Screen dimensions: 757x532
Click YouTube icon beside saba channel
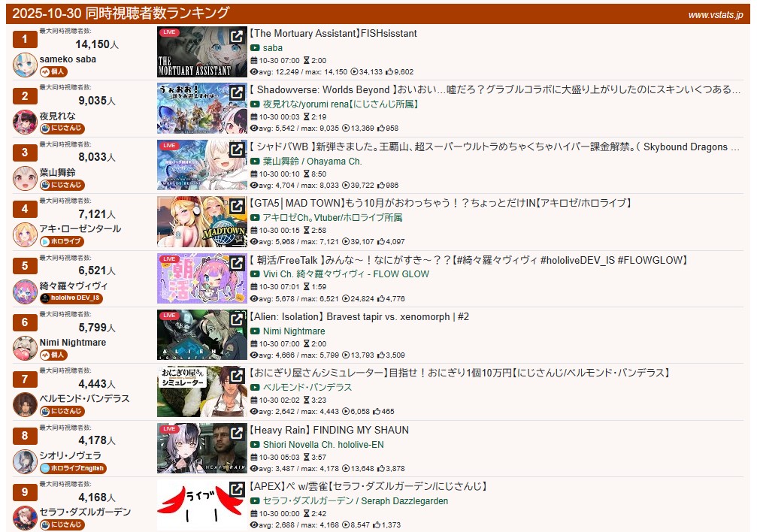coord(255,48)
